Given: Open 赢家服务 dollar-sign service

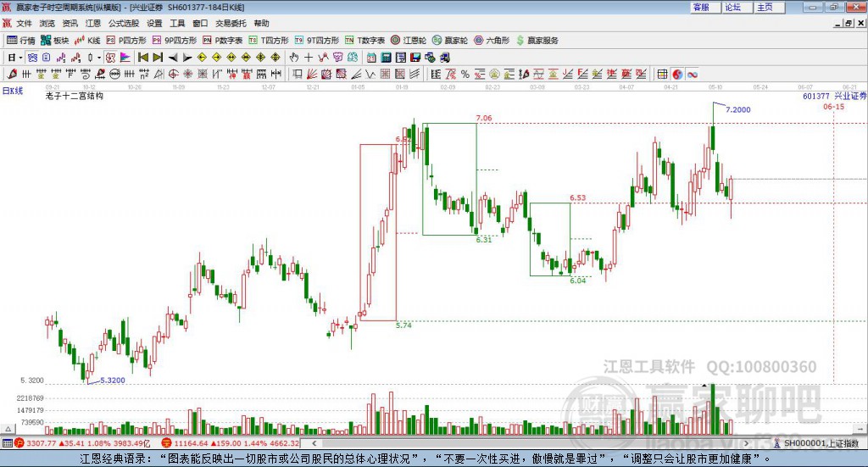Looking at the screenshot, I should 537,41.
